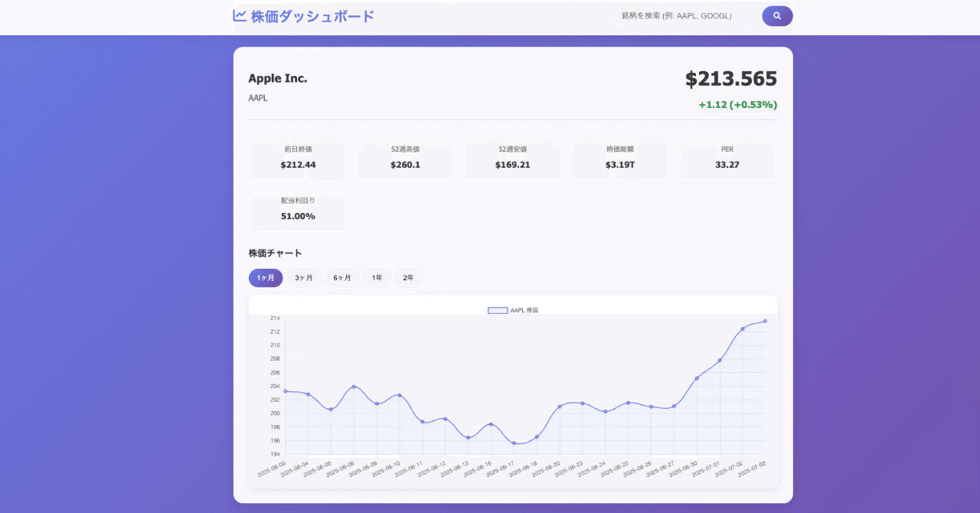Open the 株価ダッシュボード home link
The image size is (980, 513).
309,15
